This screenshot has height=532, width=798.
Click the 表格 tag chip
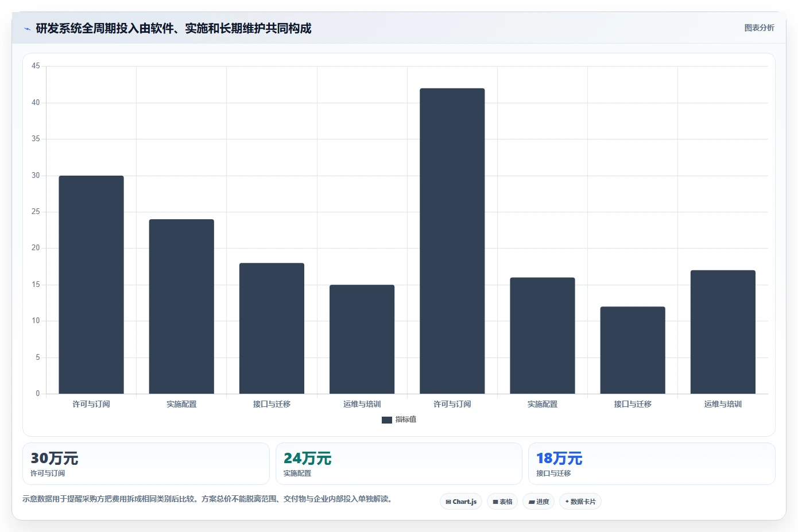[502, 502]
